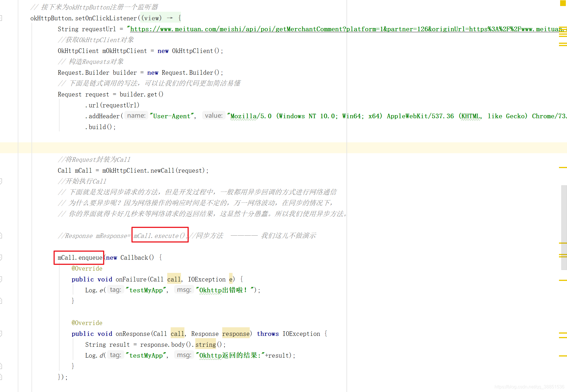Click fold end marker beside closing '});'
Screen dimensions: 567x392
[x=1, y=377]
